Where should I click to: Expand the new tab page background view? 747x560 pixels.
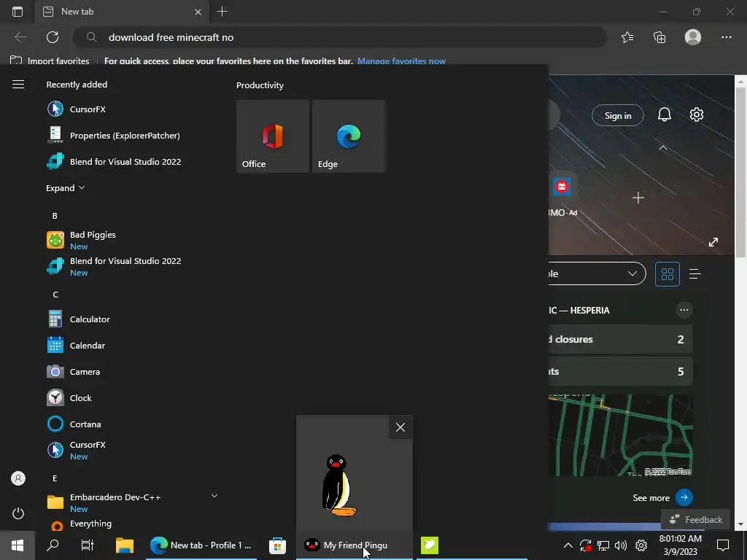pyautogui.click(x=713, y=242)
